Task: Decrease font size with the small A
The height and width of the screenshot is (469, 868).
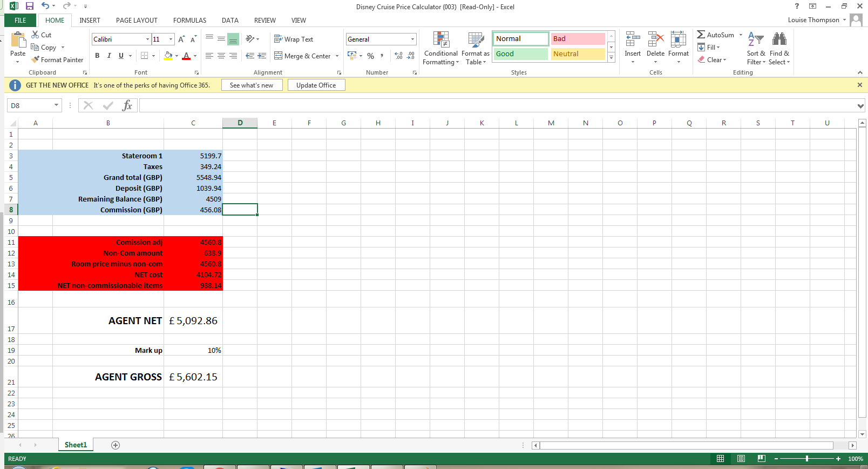Action: [x=193, y=39]
